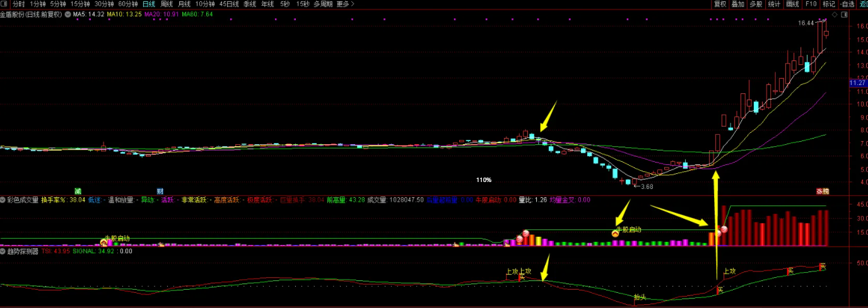Select the 日线 daily chart tab
This screenshot has height=308, width=868.
pyautogui.click(x=149, y=4)
